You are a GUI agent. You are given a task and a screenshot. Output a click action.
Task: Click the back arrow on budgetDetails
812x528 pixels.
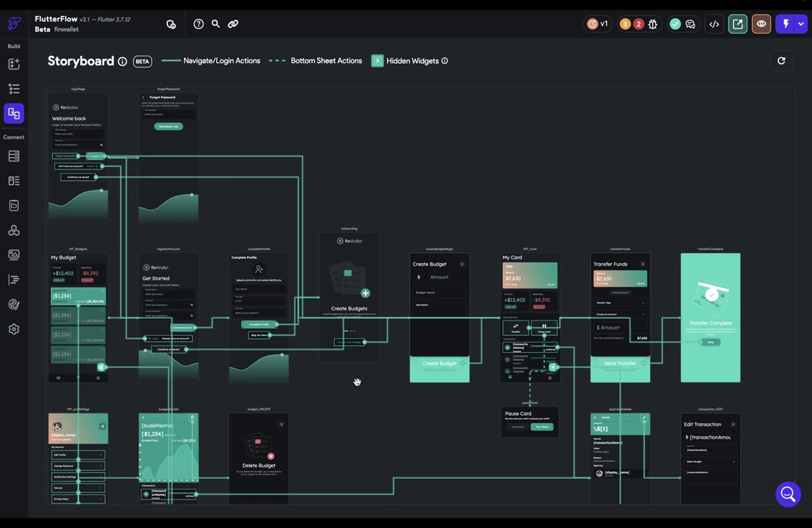click(144, 417)
